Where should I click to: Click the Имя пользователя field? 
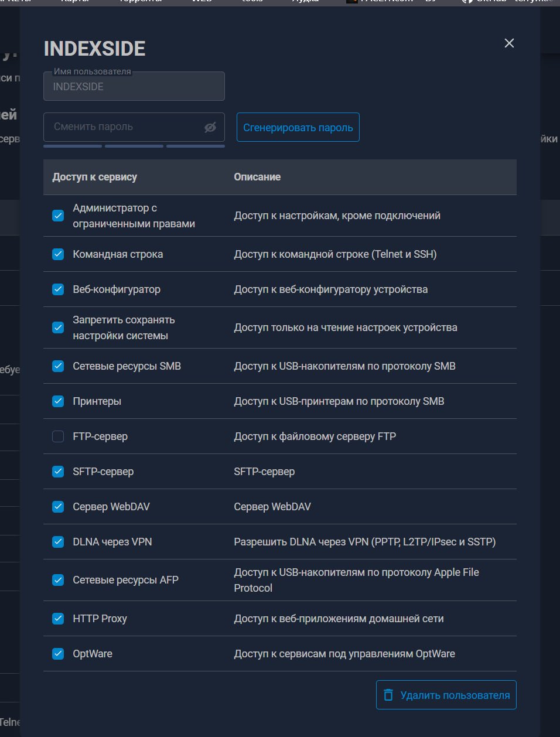click(x=134, y=87)
